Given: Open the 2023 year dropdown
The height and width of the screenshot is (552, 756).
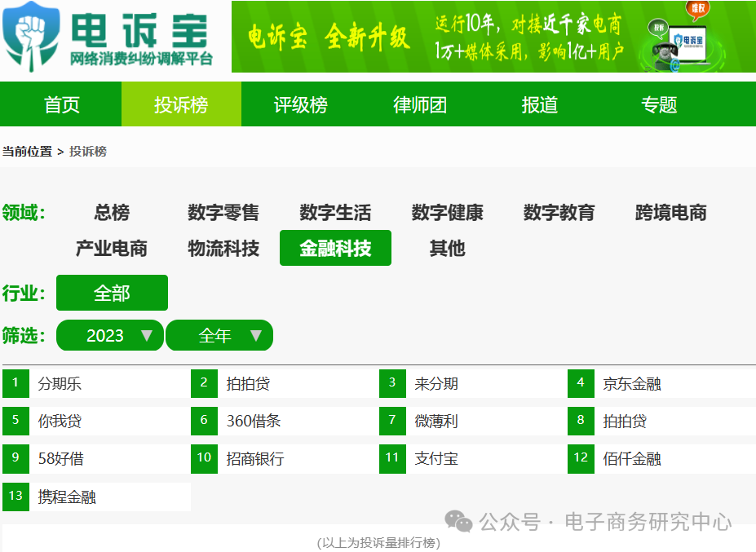Looking at the screenshot, I should (109, 334).
